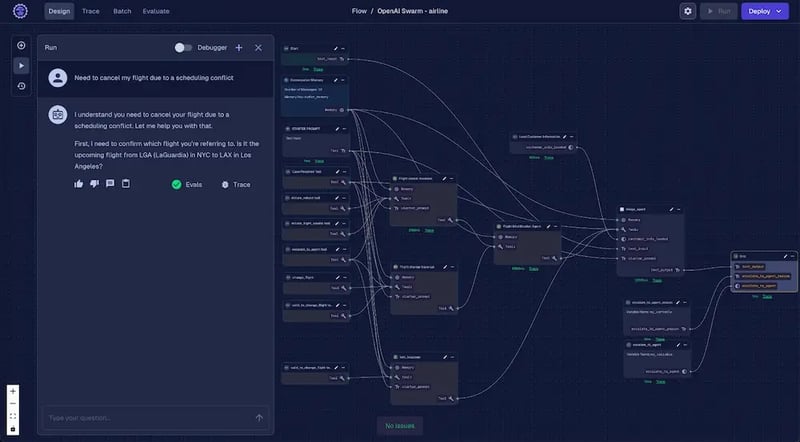Click the send arrow in chat input
Image resolution: width=800 pixels, height=442 pixels.
[x=259, y=418]
